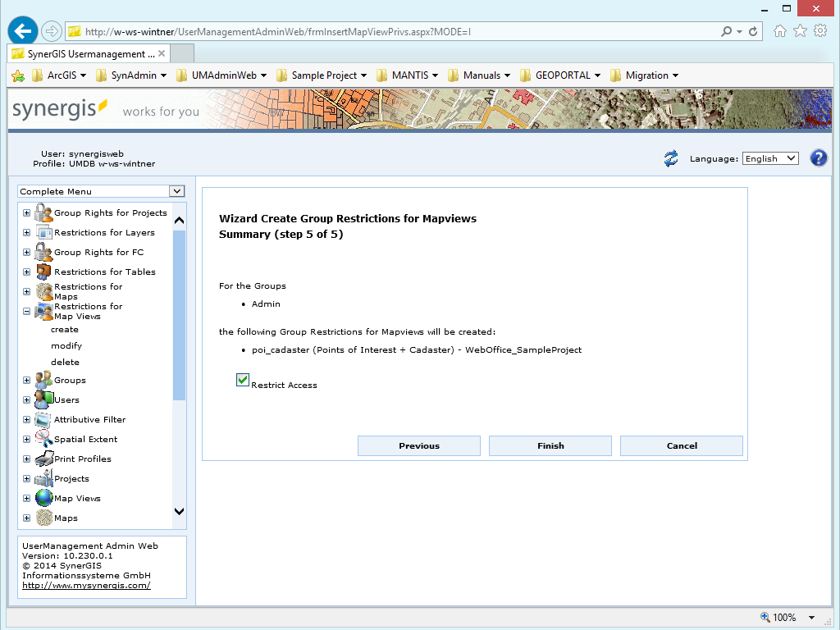Click the Print Profiles printer icon
Image resolution: width=840 pixels, height=630 pixels.
42,459
